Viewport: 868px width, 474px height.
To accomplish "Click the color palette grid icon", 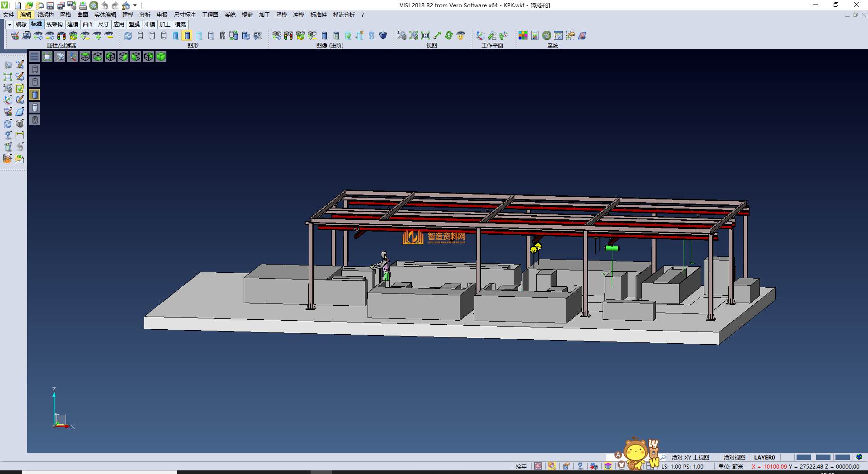I will [523, 35].
